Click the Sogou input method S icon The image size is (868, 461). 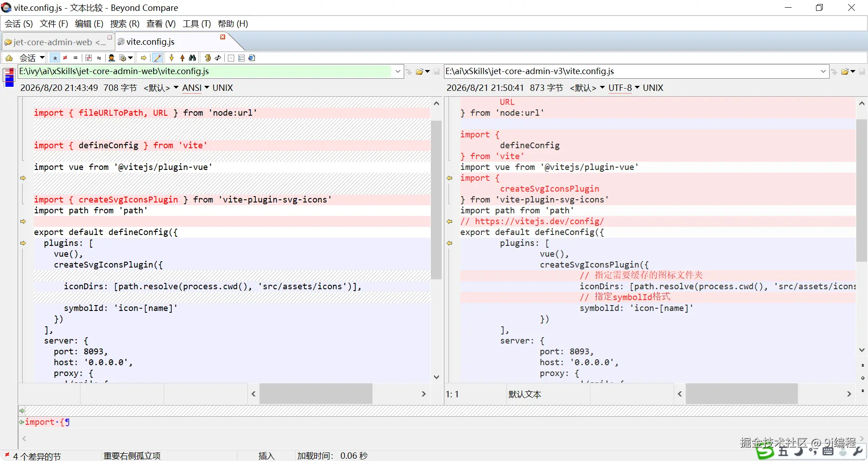coord(765,451)
